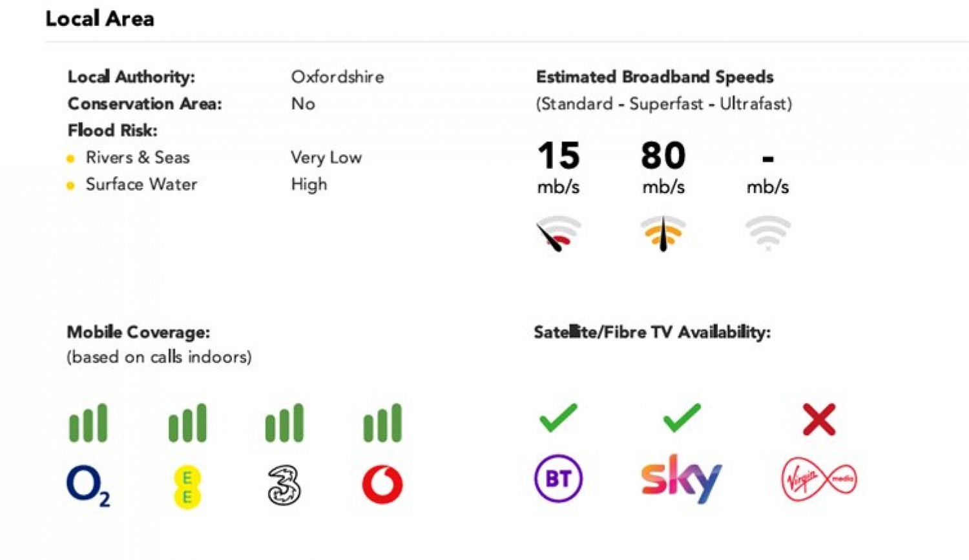Click the Oxfordshire local authority value
Viewport: 969px width, 560px height.
point(337,77)
